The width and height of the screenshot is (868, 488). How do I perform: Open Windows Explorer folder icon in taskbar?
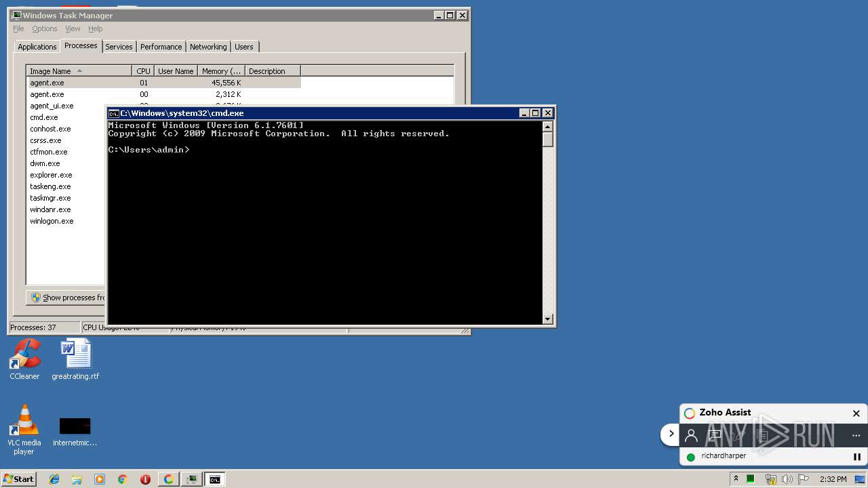pos(77,479)
